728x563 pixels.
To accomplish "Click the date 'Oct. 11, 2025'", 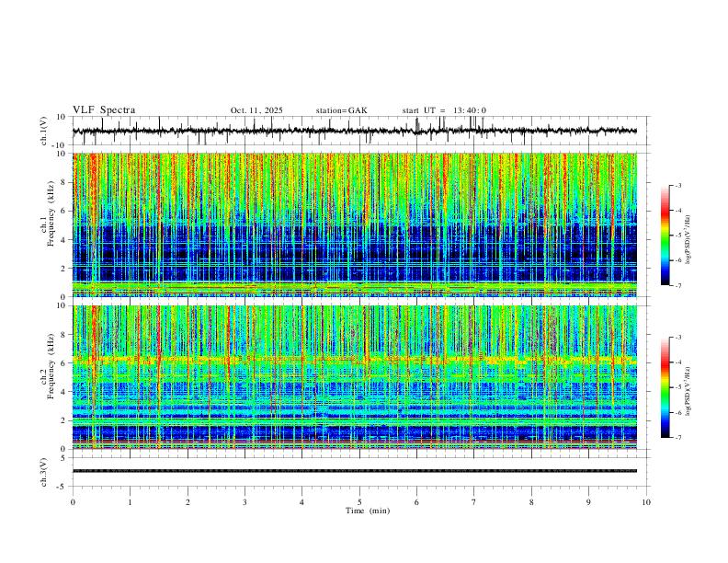I will coord(256,110).
